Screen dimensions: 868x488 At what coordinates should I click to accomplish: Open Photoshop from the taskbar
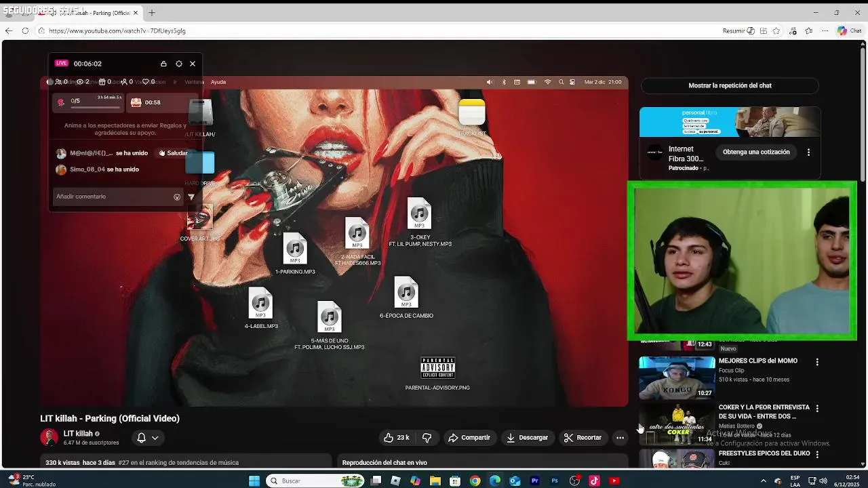[555, 481]
